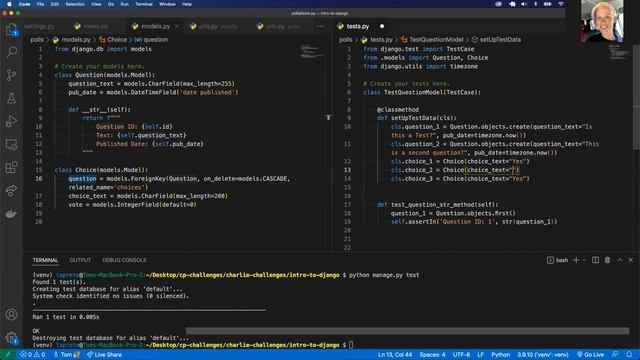The image size is (640, 360).
Task: Maximize the panel with the up chevron
Action: [x=620, y=260]
